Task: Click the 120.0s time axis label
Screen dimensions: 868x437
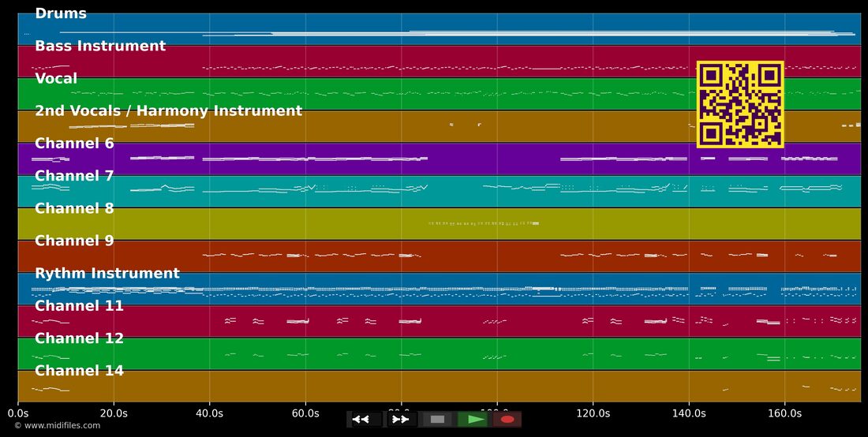Action: pos(593,413)
